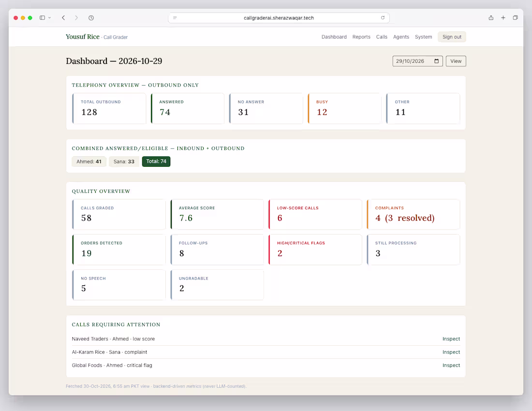532x411 pixels.
Task: Click the Sana: 33 chip
Action: click(x=124, y=161)
